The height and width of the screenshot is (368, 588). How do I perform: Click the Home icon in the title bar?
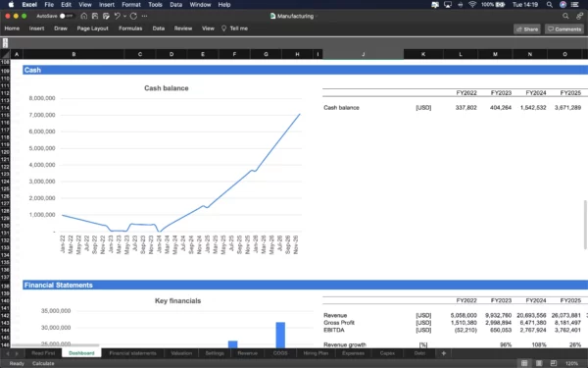(84, 16)
